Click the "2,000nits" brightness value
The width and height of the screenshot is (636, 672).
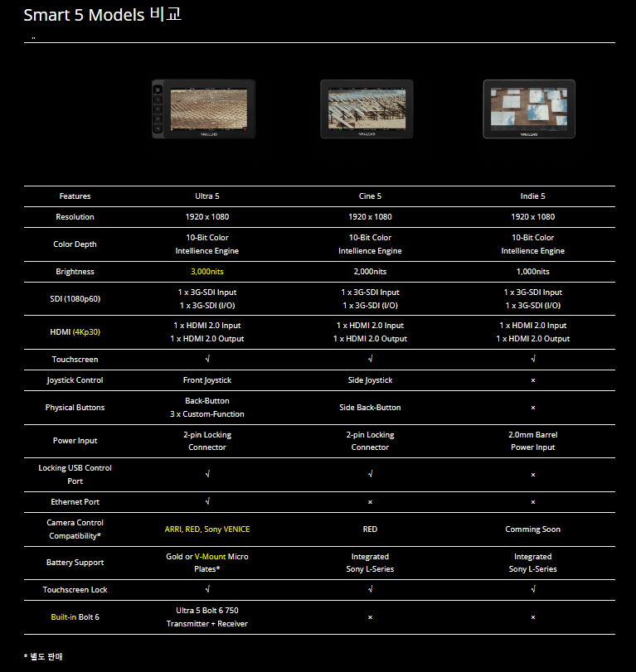[370, 272]
